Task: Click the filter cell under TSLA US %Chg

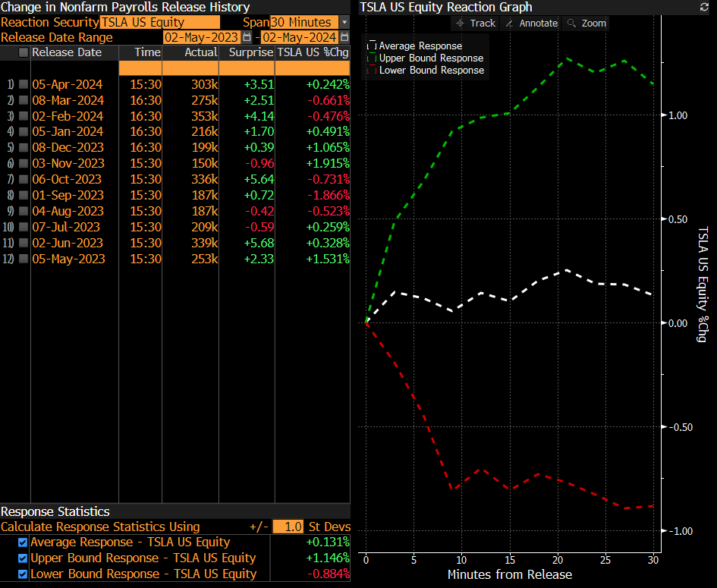Action: click(x=313, y=68)
